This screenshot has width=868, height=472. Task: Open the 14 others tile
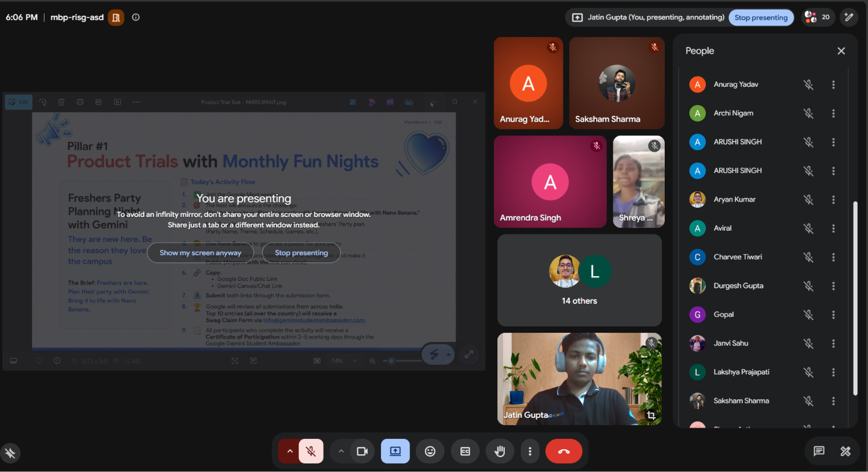(580, 280)
